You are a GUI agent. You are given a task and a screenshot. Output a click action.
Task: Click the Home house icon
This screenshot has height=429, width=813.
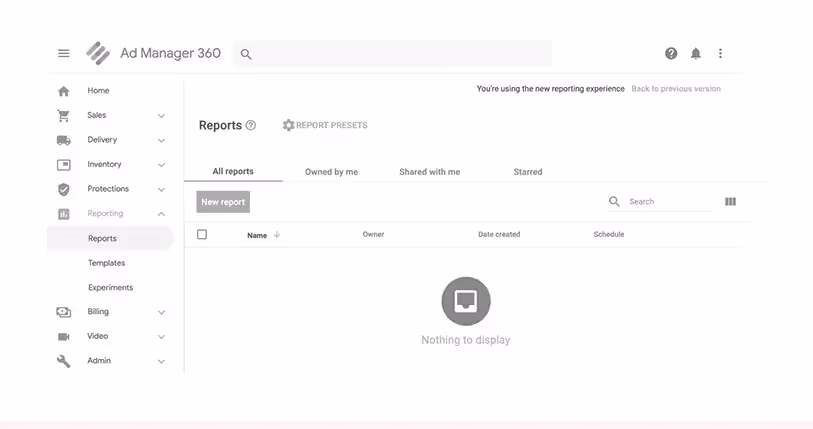click(x=63, y=91)
